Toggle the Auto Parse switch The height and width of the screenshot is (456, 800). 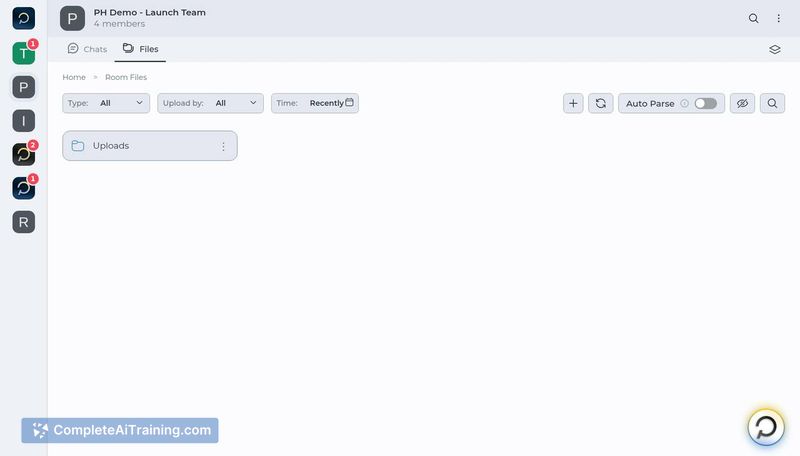pos(706,104)
